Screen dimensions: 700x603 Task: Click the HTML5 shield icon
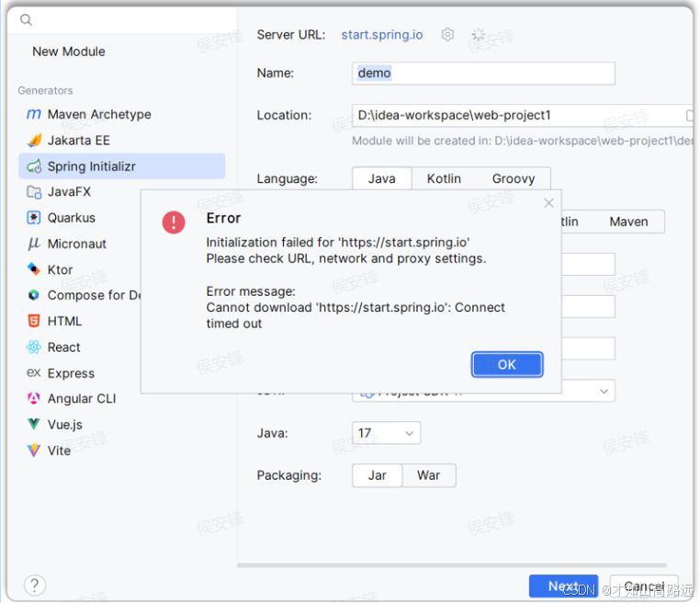pyautogui.click(x=34, y=321)
